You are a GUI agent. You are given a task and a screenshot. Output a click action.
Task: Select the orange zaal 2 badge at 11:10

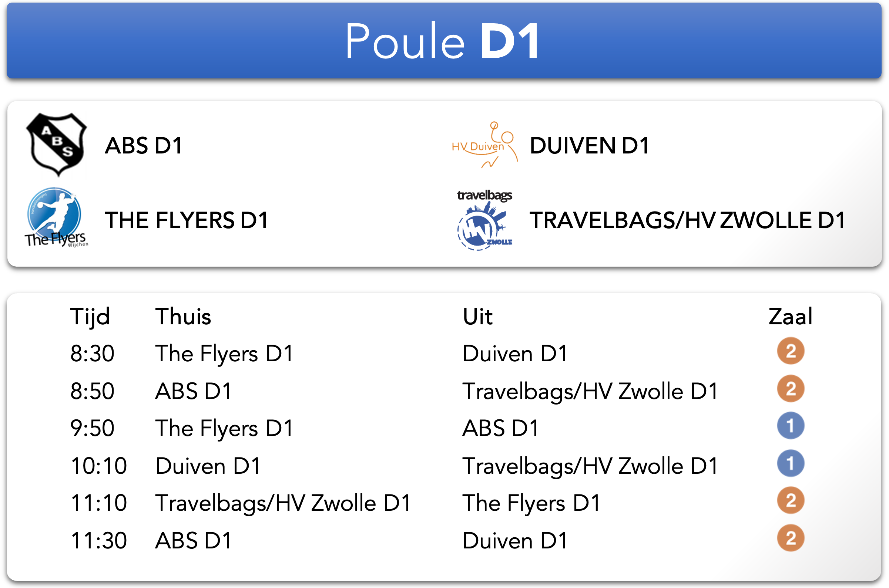click(x=790, y=501)
